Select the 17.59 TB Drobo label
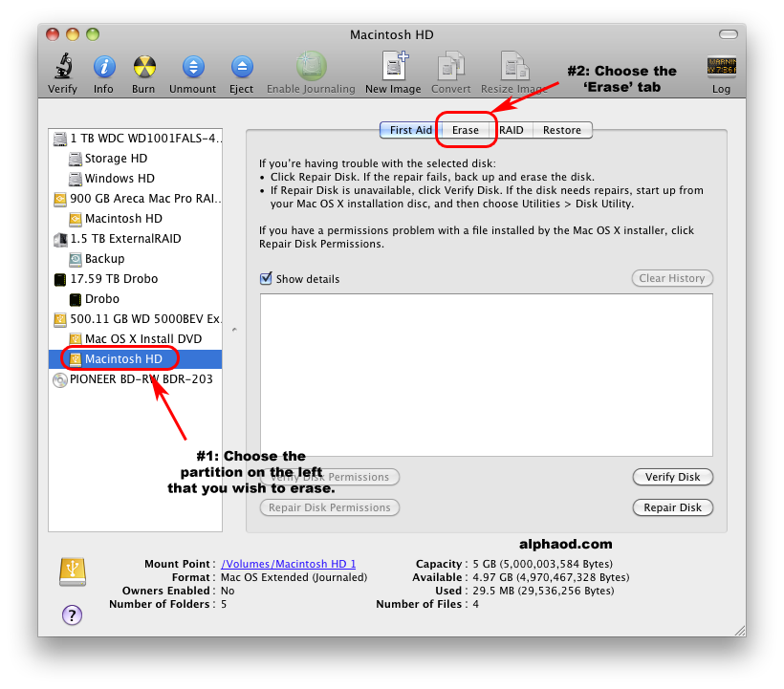This screenshot has height=689, width=784. pyautogui.click(x=114, y=279)
